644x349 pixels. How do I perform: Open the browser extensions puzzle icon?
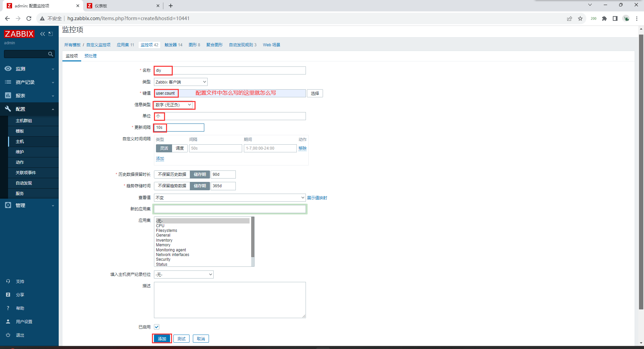(604, 18)
